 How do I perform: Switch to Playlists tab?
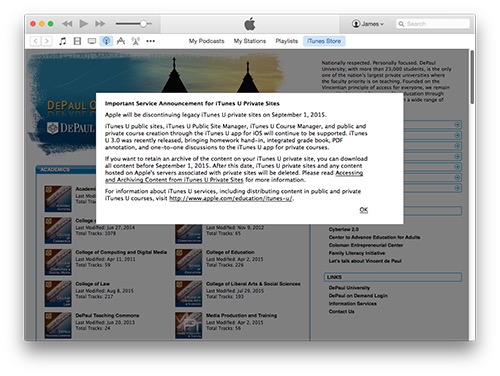287,41
